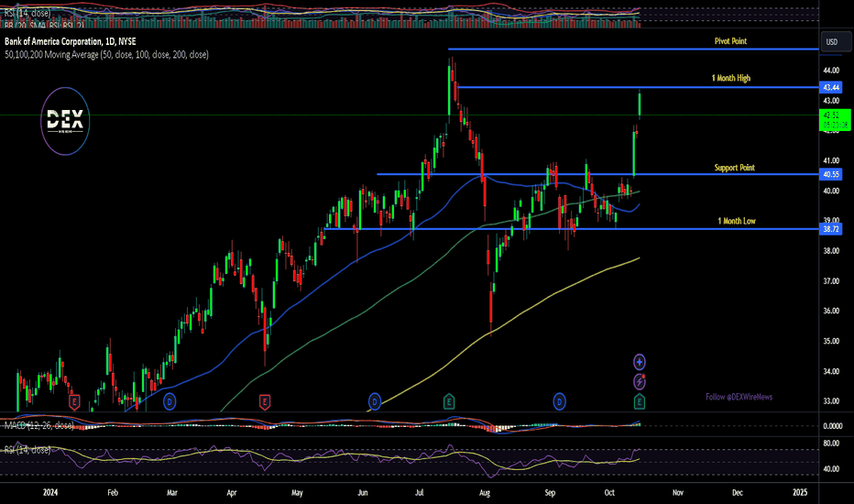Screen dimensions: 854x504
Task: Open the red earnings marker in April
Action: [x=265, y=402]
